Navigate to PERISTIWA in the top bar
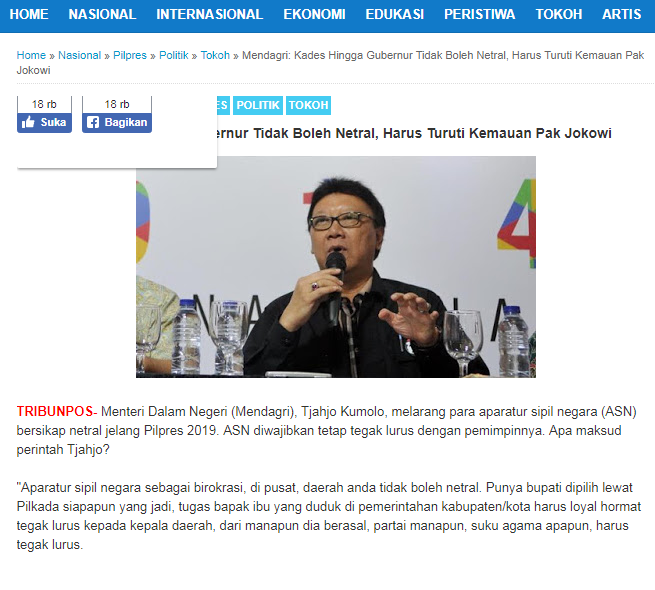This screenshot has height=590, width=655. click(x=480, y=14)
